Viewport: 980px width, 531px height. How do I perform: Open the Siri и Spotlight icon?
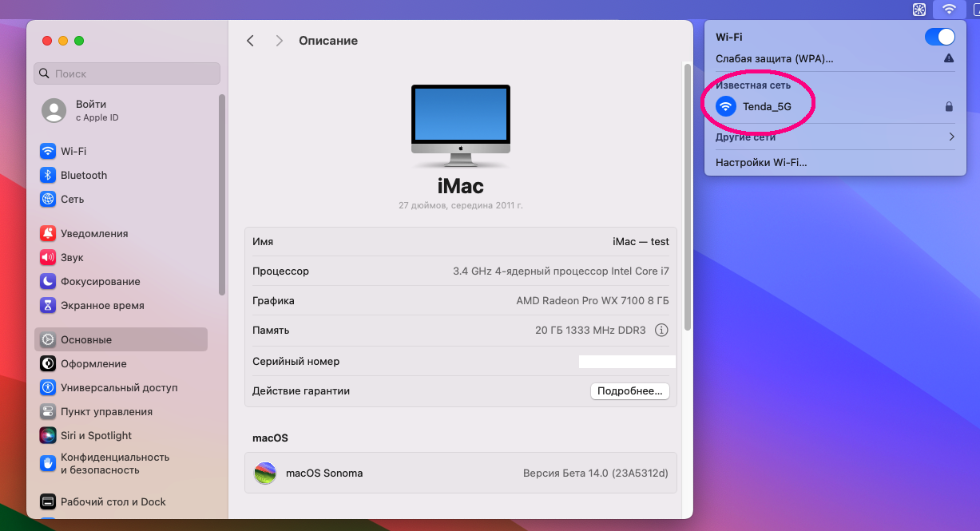coord(48,435)
